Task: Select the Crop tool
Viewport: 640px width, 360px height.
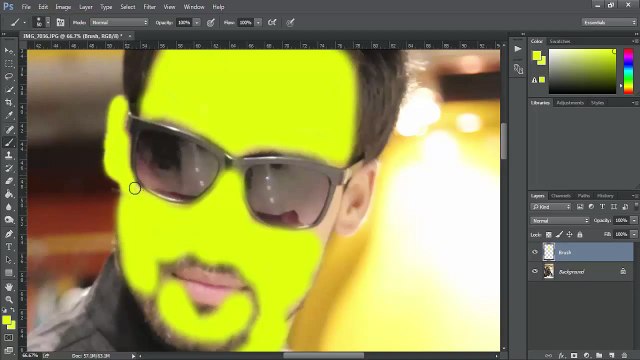Action: coord(9,102)
